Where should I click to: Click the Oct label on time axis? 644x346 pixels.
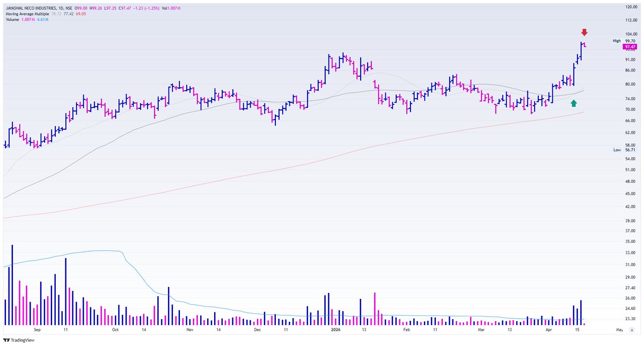pos(115,330)
